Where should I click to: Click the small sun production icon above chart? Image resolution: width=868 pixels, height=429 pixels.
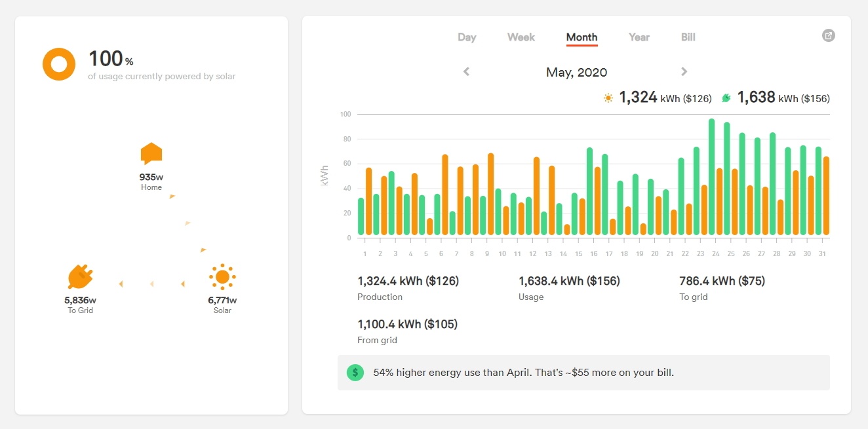coord(608,98)
